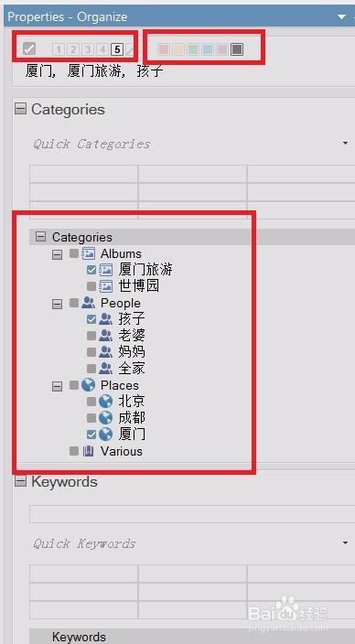355x644 pixels.
Task: Click the Keywords tree root label
Action: [79, 637]
